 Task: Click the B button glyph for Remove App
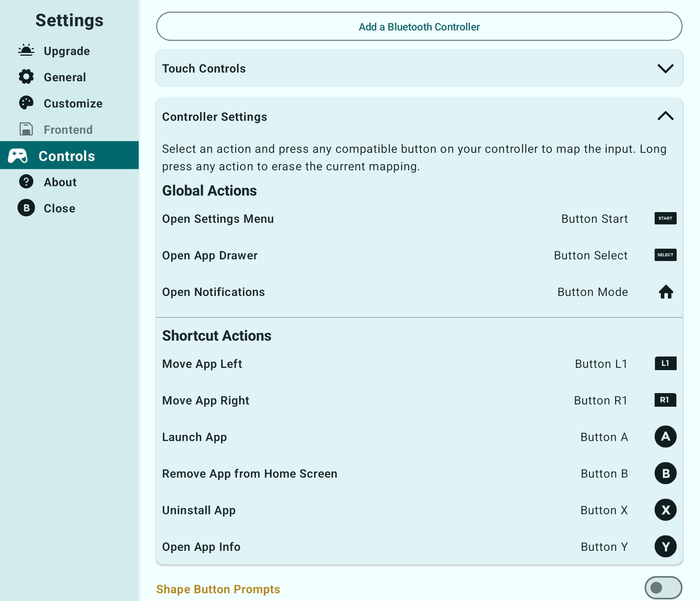tap(665, 473)
